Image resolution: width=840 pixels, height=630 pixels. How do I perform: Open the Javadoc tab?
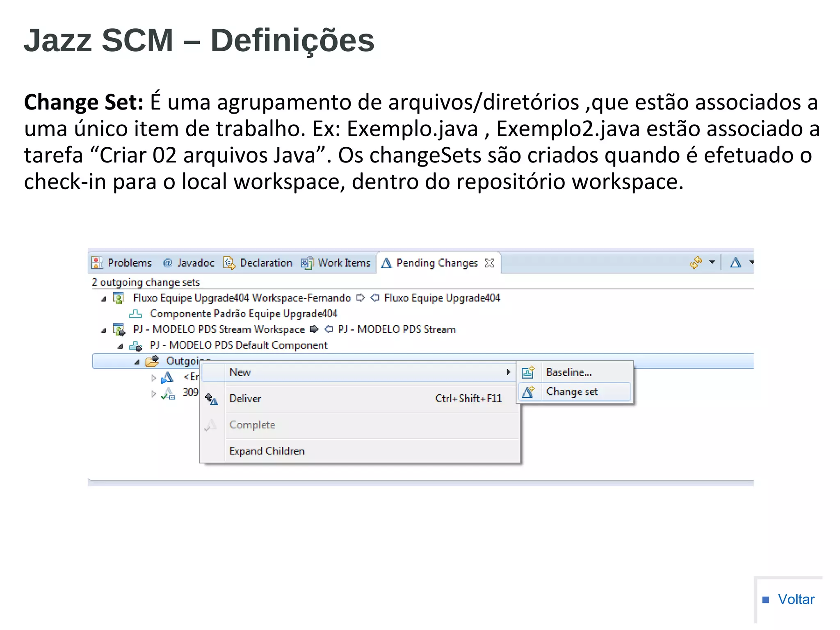(x=189, y=263)
